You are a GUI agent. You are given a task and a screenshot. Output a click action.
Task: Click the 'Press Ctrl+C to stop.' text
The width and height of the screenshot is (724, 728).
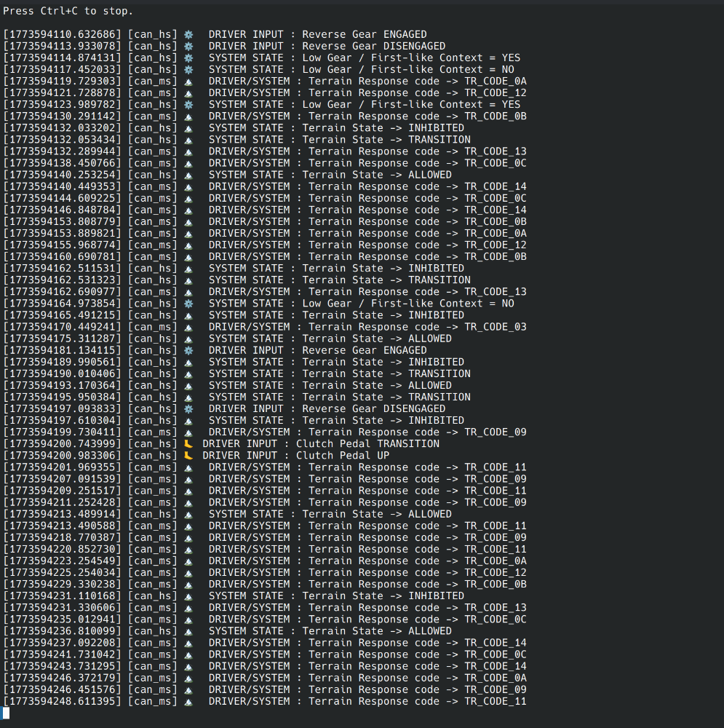point(68,11)
